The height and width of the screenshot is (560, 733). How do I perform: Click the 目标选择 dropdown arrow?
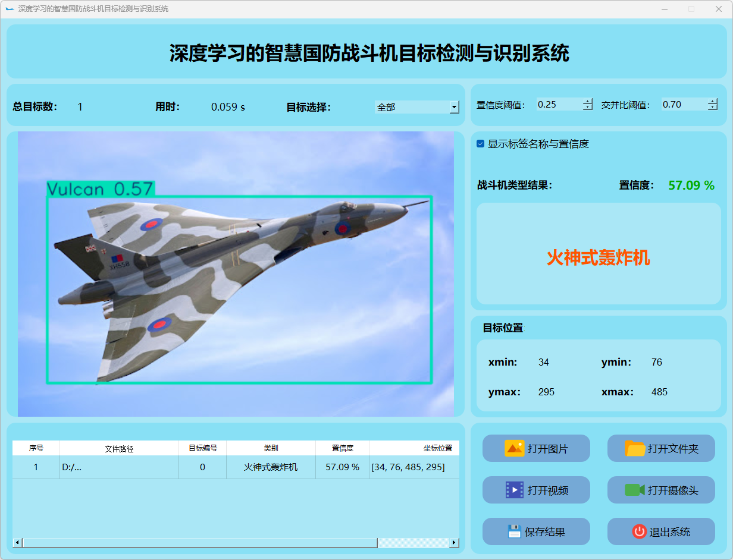click(x=455, y=107)
